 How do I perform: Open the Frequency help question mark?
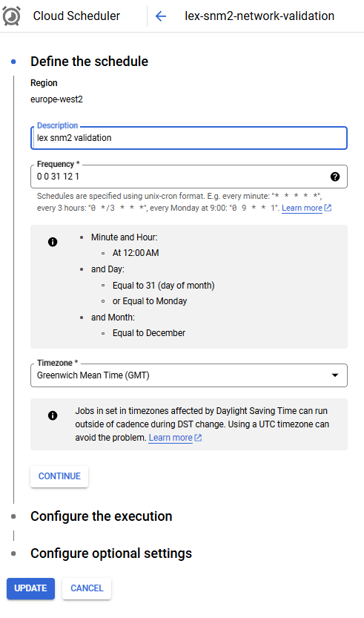pyautogui.click(x=335, y=177)
